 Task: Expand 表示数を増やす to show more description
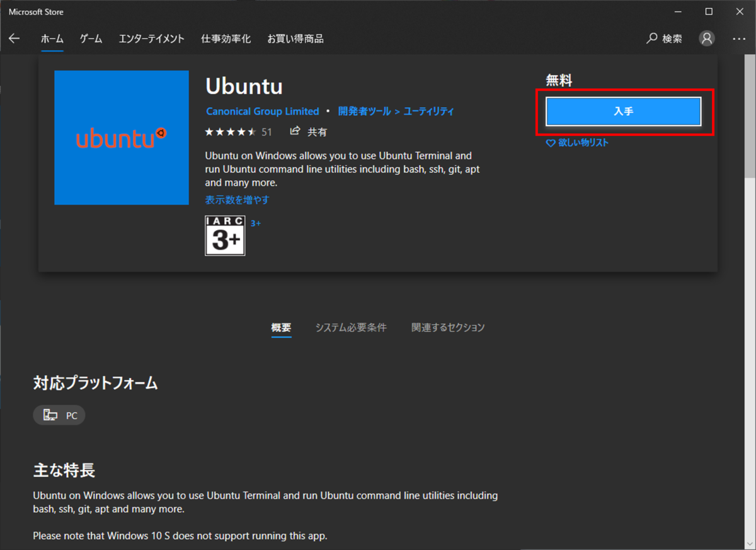coord(237,200)
